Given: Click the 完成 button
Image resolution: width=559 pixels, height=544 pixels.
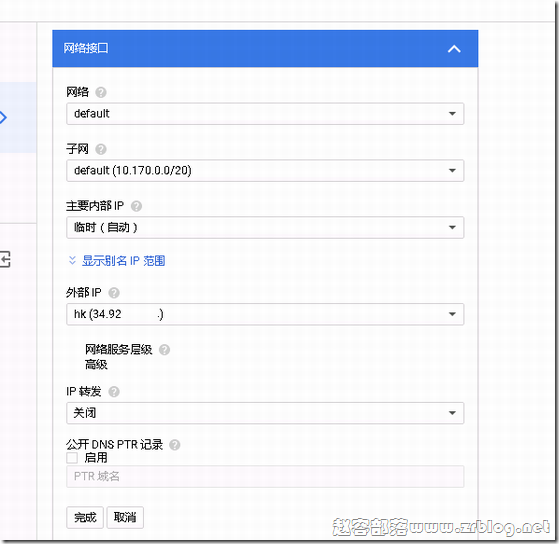Looking at the screenshot, I should (85, 517).
